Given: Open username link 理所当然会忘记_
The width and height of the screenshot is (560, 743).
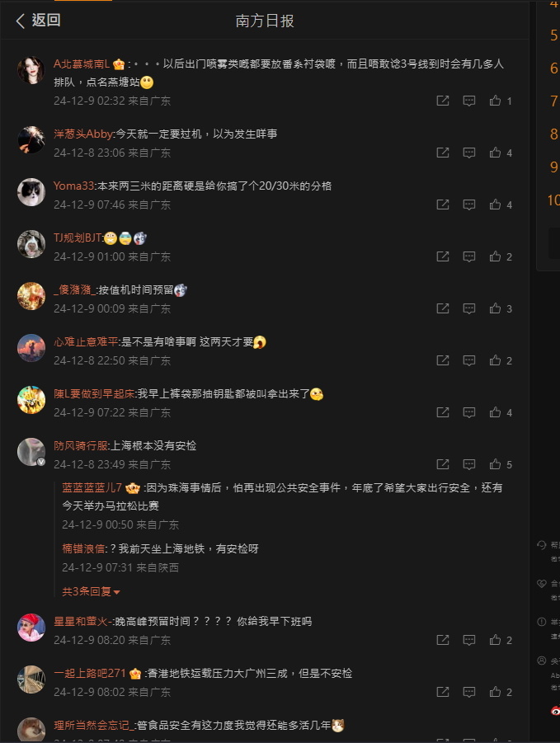Looking at the screenshot, I should click(94, 725).
